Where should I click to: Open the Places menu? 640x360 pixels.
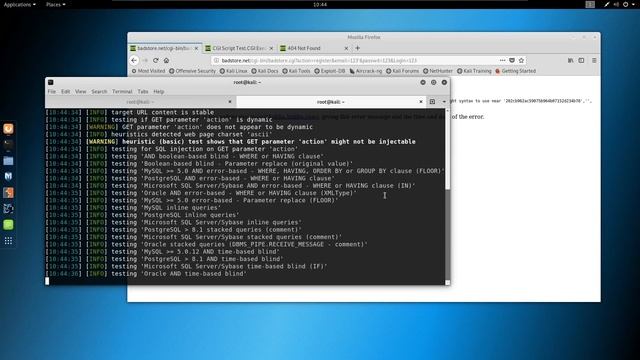(56, 4)
